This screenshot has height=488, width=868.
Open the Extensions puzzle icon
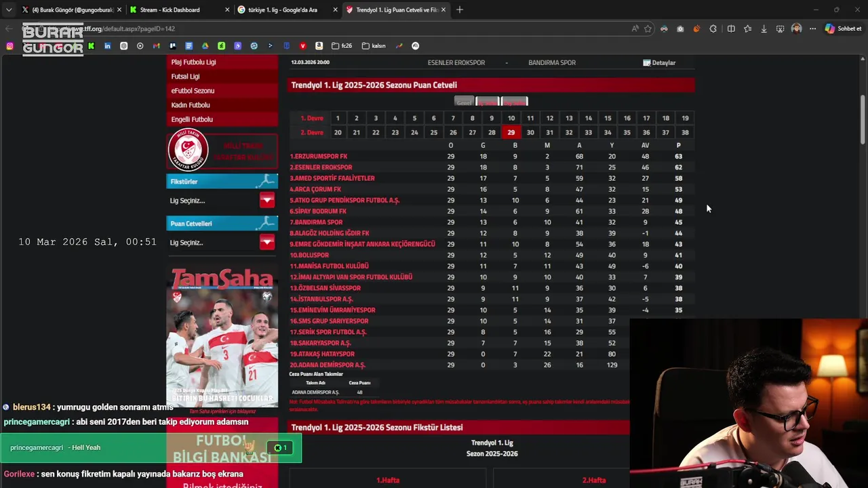pos(713,28)
